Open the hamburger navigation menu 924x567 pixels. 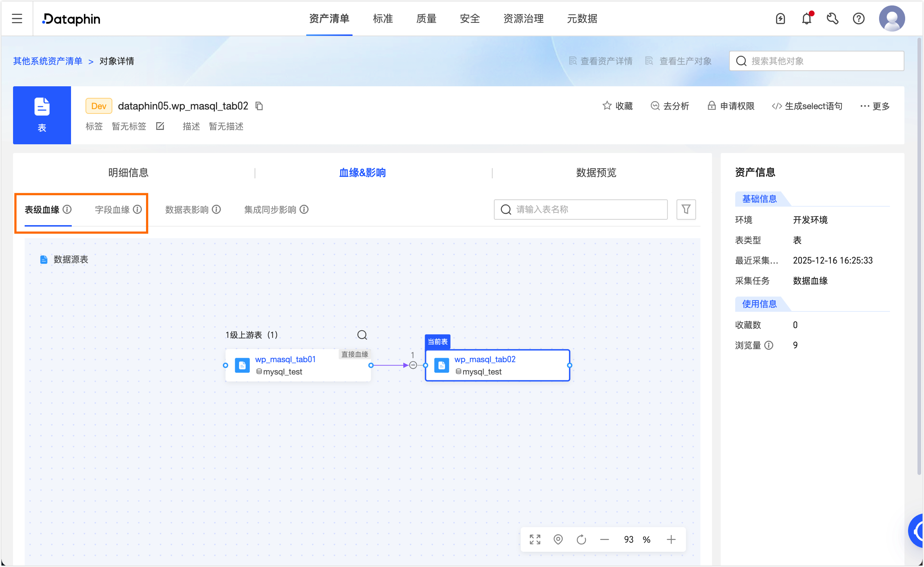(17, 18)
